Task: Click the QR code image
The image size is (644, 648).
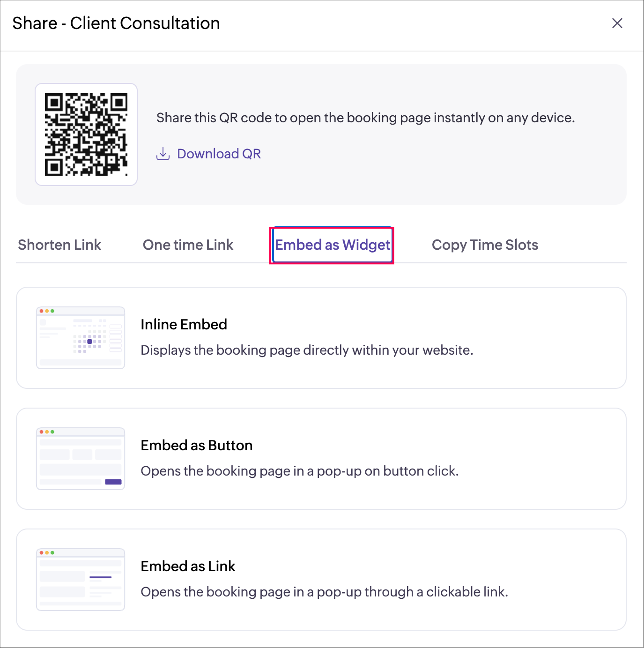Action: [86, 134]
